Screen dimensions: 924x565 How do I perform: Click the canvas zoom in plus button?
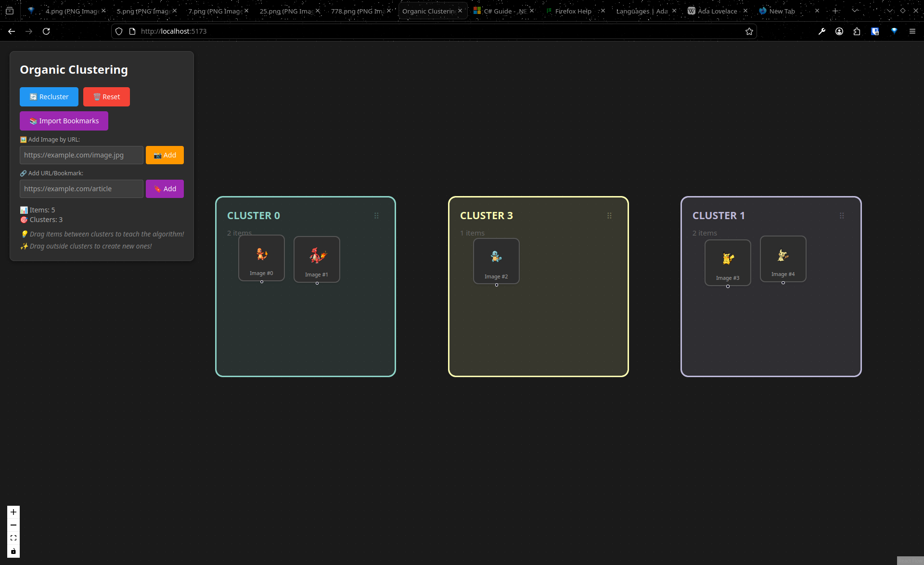pos(13,512)
